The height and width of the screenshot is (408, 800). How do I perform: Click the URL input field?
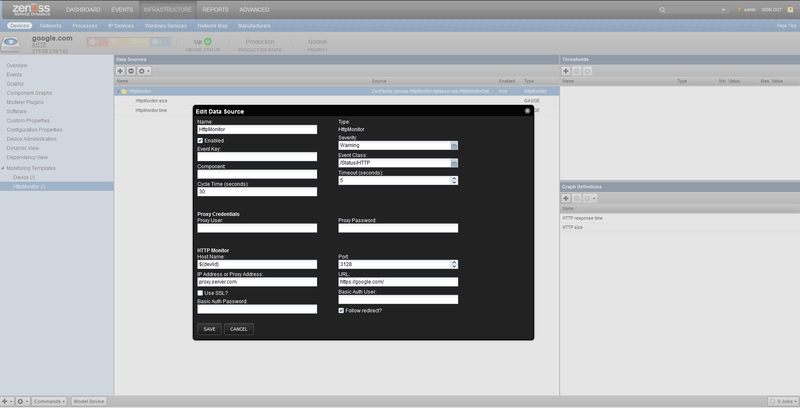(398, 282)
